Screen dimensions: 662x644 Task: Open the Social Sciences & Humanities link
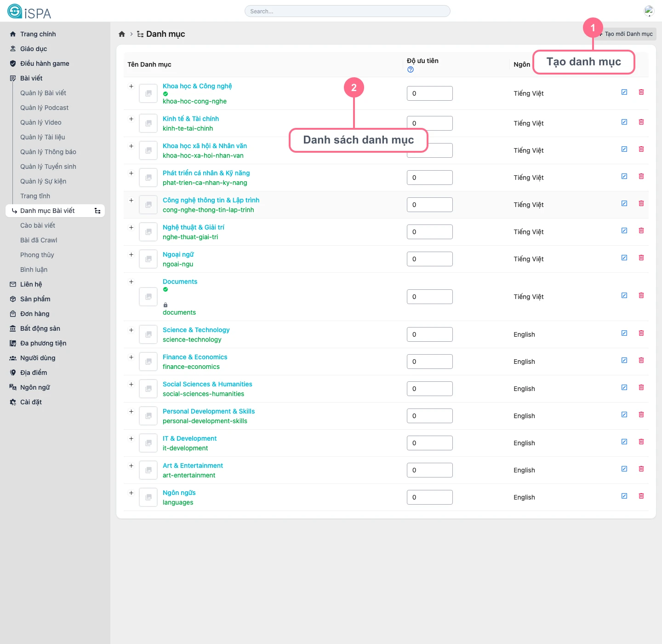207,384
